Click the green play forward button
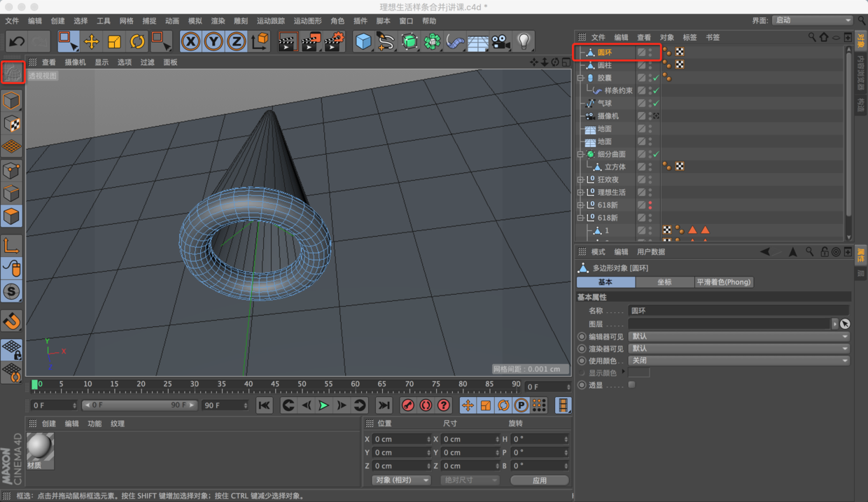 tap(323, 405)
